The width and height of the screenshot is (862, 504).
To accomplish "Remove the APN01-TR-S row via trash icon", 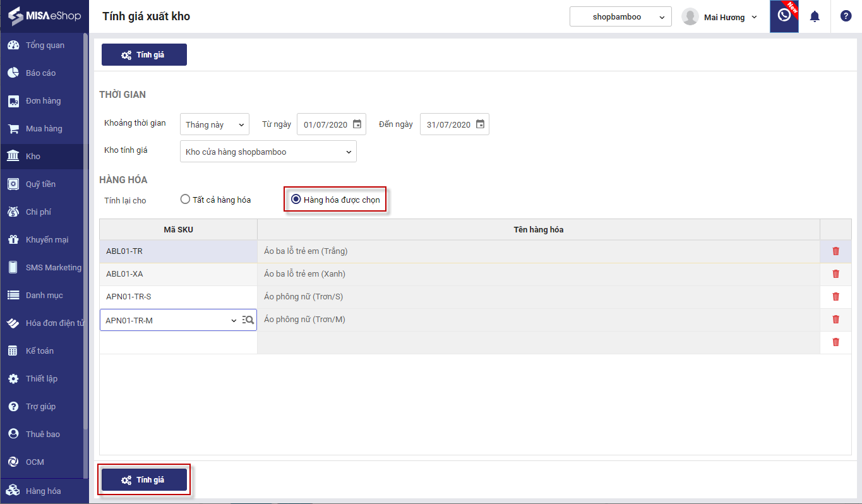I will click(835, 297).
